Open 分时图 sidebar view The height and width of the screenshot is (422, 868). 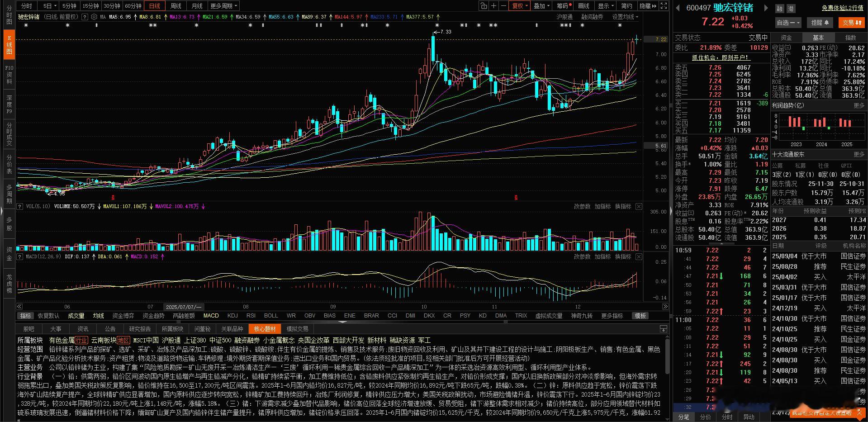tap(9, 15)
